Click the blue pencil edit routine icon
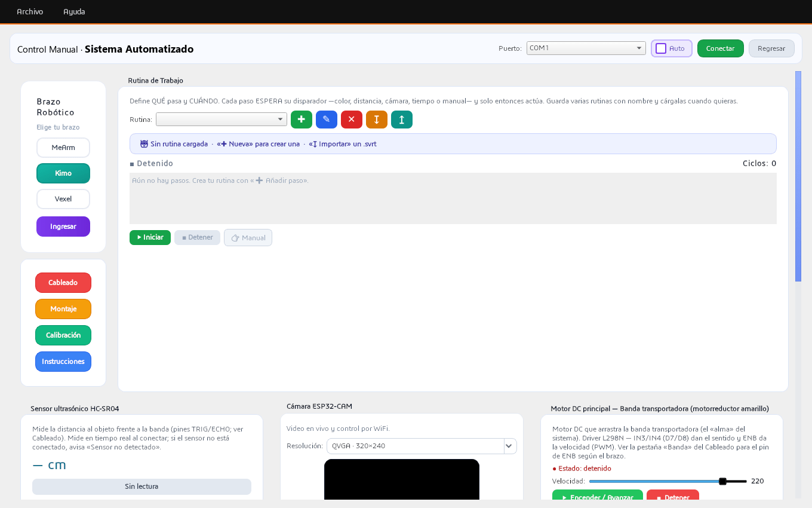 pyautogui.click(x=327, y=120)
